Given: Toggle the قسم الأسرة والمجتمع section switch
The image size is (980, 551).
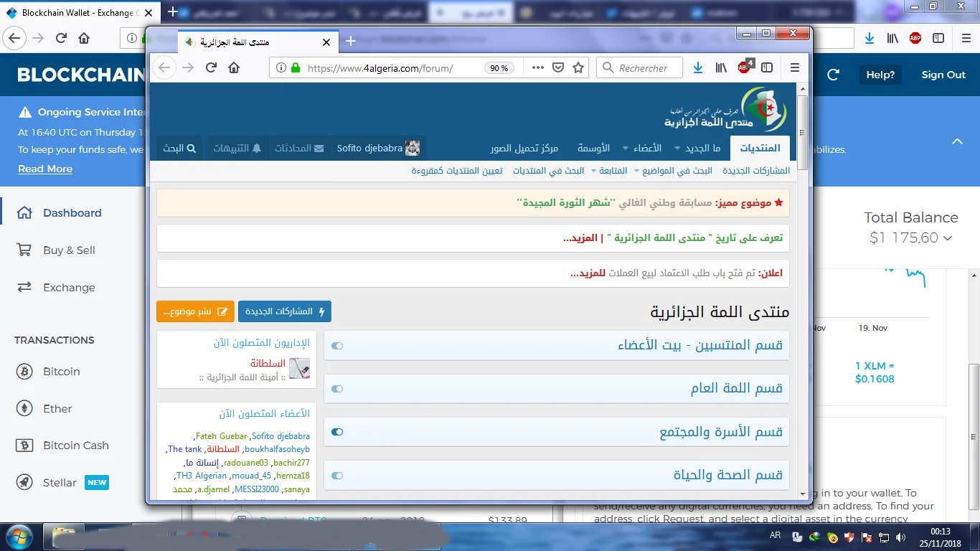Looking at the screenshot, I should click(x=337, y=432).
